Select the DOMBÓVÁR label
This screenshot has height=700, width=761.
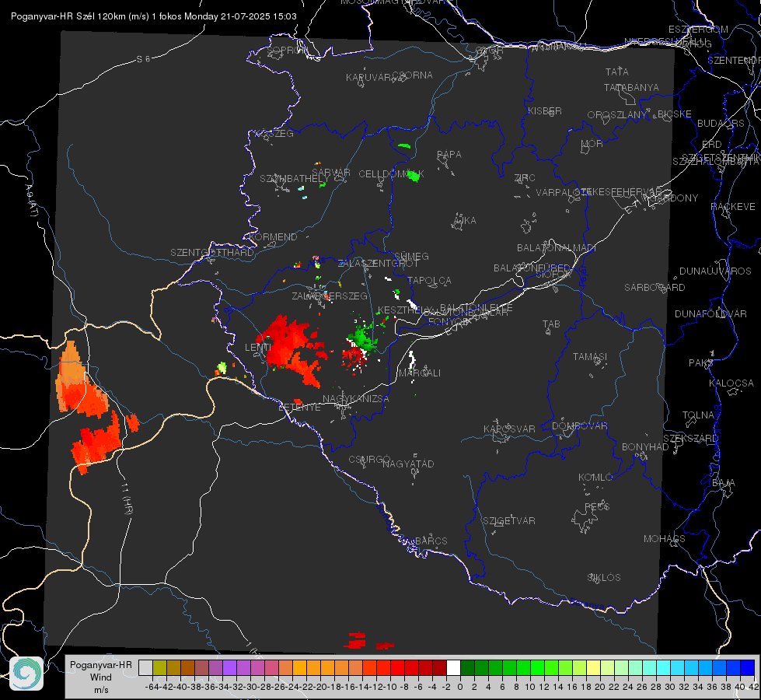(579, 426)
